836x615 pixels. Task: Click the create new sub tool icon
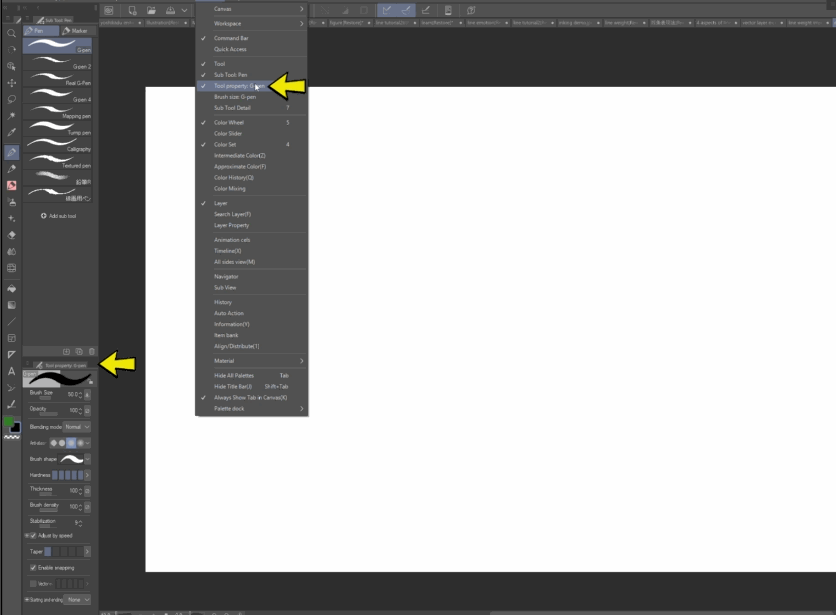[x=66, y=352]
